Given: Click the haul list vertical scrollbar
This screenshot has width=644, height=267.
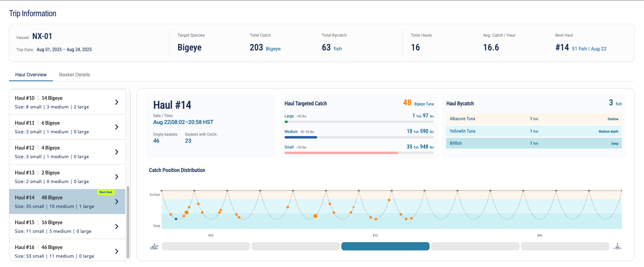Looking at the screenshot, I should click(x=128, y=222).
